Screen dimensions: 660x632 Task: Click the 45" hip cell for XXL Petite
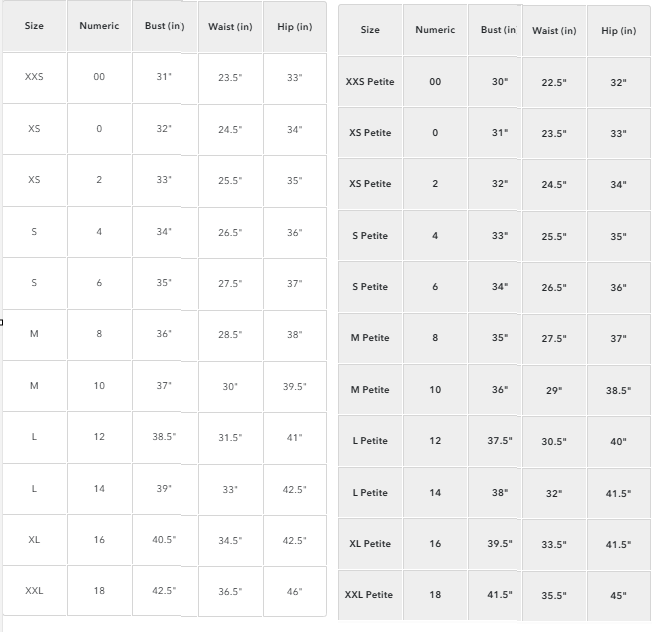pyautogui.click(x=618, y=595)
